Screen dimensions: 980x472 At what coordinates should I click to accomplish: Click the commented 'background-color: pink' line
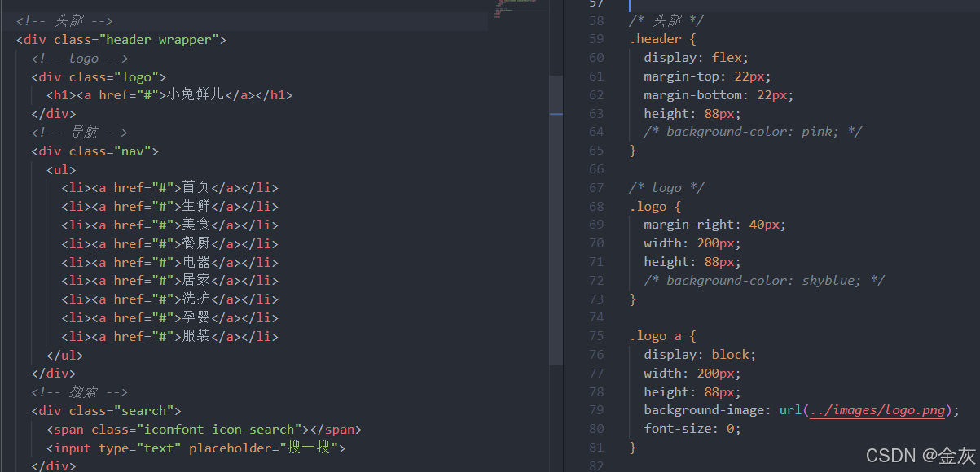click(753, 132)
